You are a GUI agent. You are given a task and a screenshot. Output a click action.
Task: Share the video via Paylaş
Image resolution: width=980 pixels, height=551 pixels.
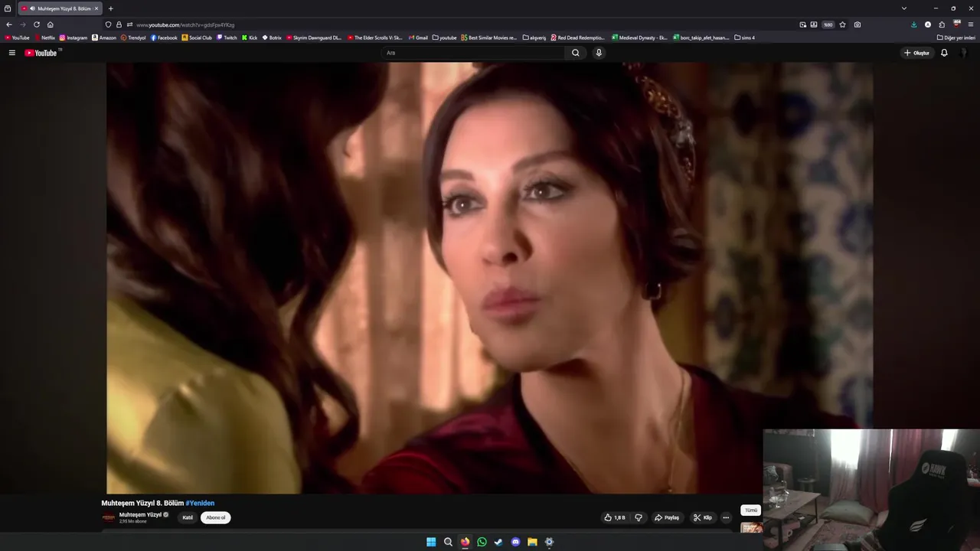coord(667,517)
